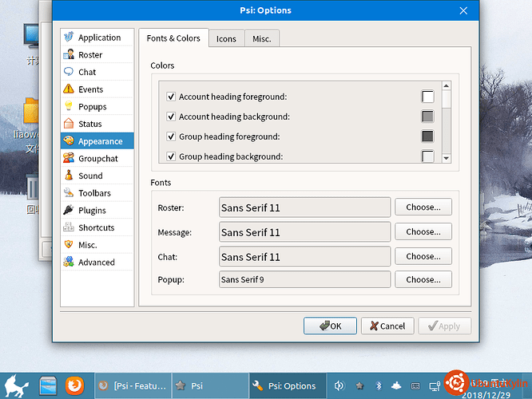Select the Popups lightbulb icon
The image size is (532, 399).
(x=69, y=106)
